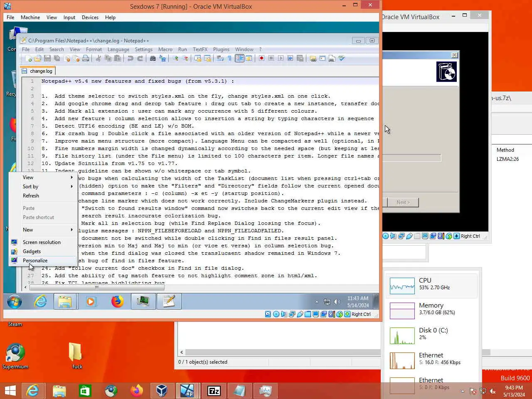Screen dimensions: 532x399
Task: Start macro recording with red dot icon
Action: pos(261,59)
